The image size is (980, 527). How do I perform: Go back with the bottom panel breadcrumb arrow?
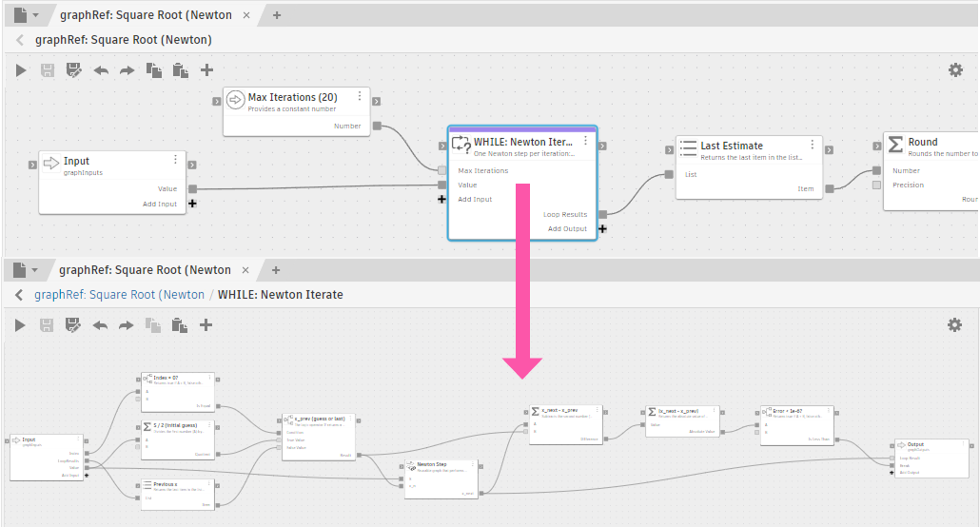pos(19,295)
